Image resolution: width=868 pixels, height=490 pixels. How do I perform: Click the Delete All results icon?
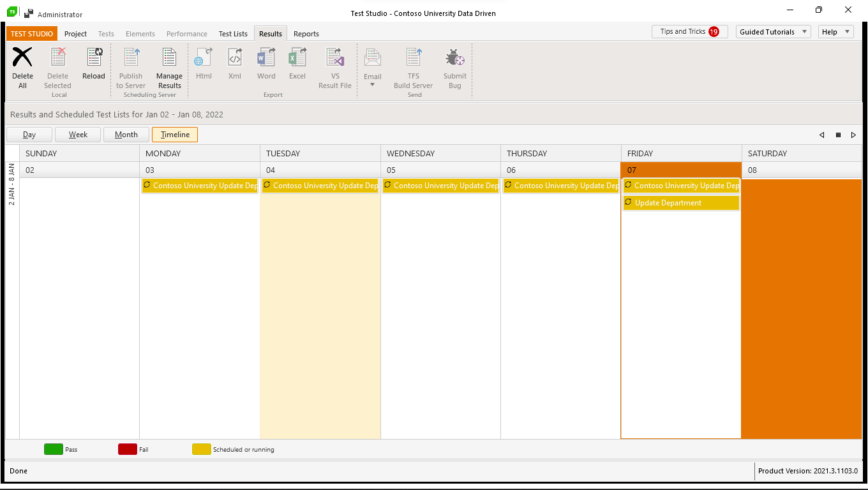[22, 57]
